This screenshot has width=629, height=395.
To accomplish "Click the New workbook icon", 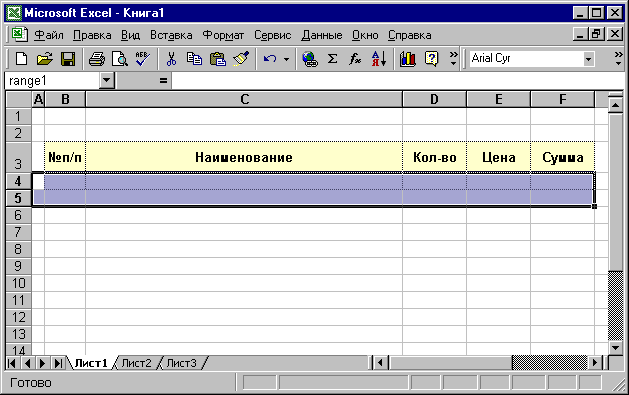I will point(21,59).
